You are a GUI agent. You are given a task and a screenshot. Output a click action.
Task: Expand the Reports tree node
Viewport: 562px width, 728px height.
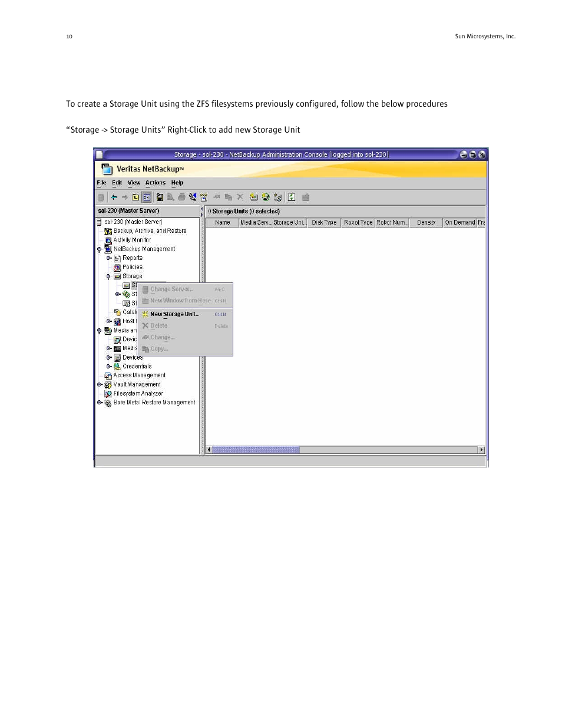pos(109,258)
